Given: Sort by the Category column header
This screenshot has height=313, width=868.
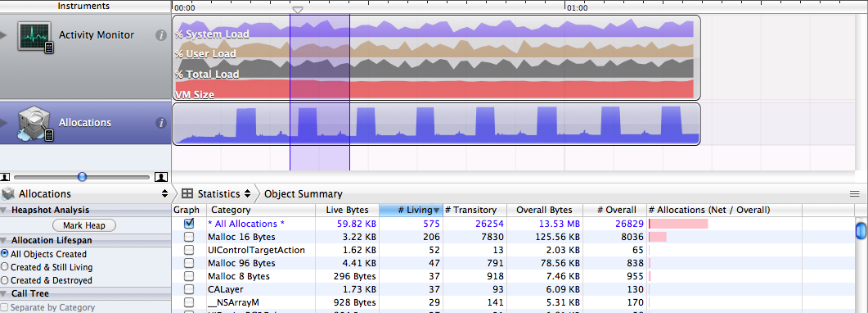Looking at the screenshot, I should point(260,210).
